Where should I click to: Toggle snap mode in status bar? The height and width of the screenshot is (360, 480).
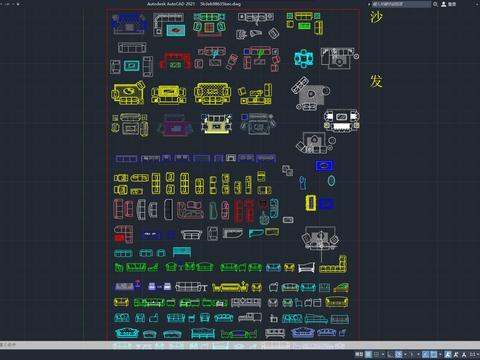377,354
